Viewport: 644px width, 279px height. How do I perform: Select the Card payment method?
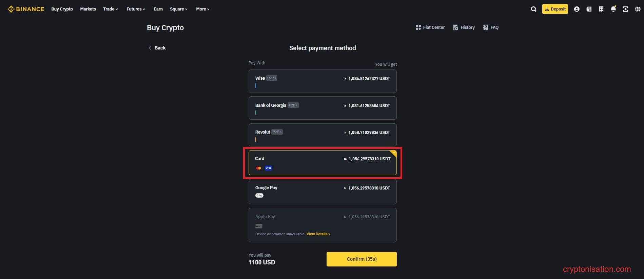click(x=322, y=163)
